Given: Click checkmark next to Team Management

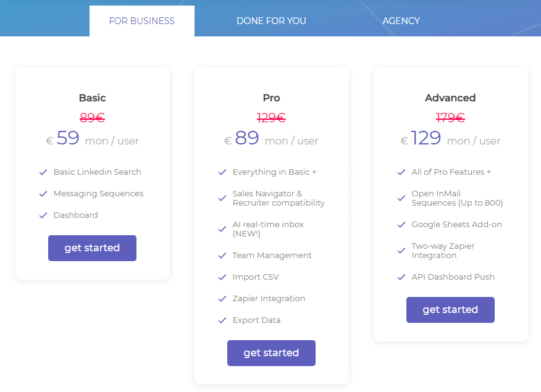Looking at the screenshot, I should (222, 256).
